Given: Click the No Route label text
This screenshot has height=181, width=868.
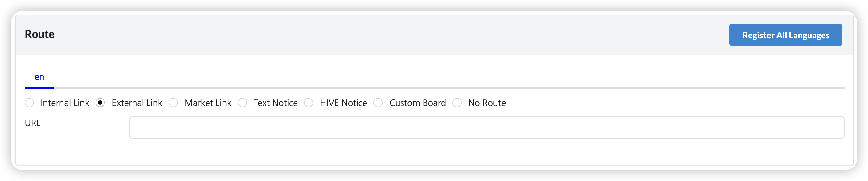Looking at the screenshot, I should point(487,103).
